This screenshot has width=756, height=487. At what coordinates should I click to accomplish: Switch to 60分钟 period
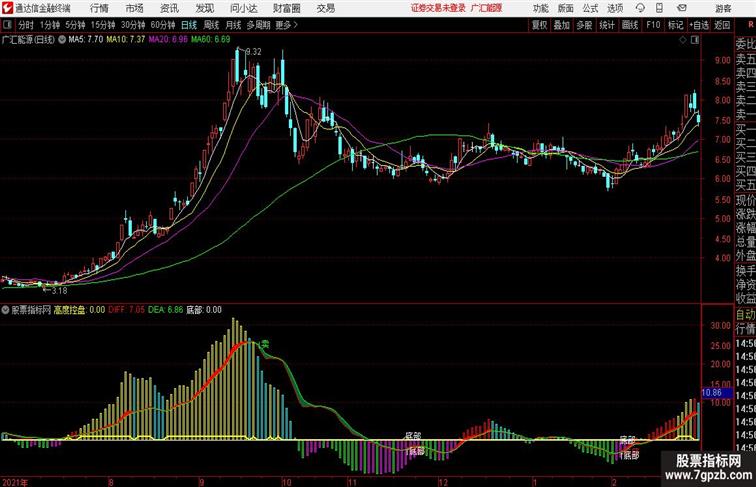(163, 25)
